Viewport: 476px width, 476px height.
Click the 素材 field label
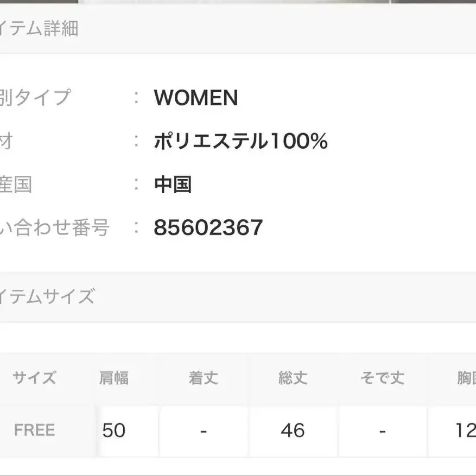[x=7, y=142]
